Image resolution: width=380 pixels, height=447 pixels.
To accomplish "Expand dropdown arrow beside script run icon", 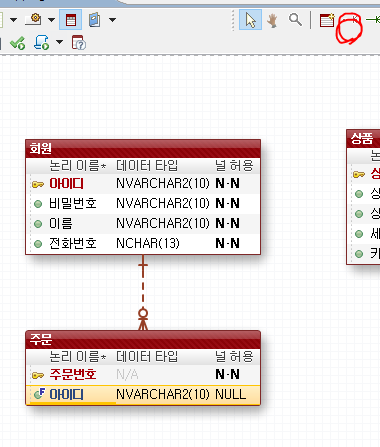I will tap(59, 42).
